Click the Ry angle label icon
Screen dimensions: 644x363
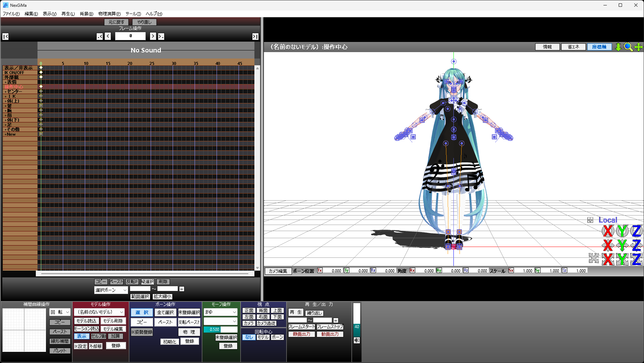pos(439,270)
